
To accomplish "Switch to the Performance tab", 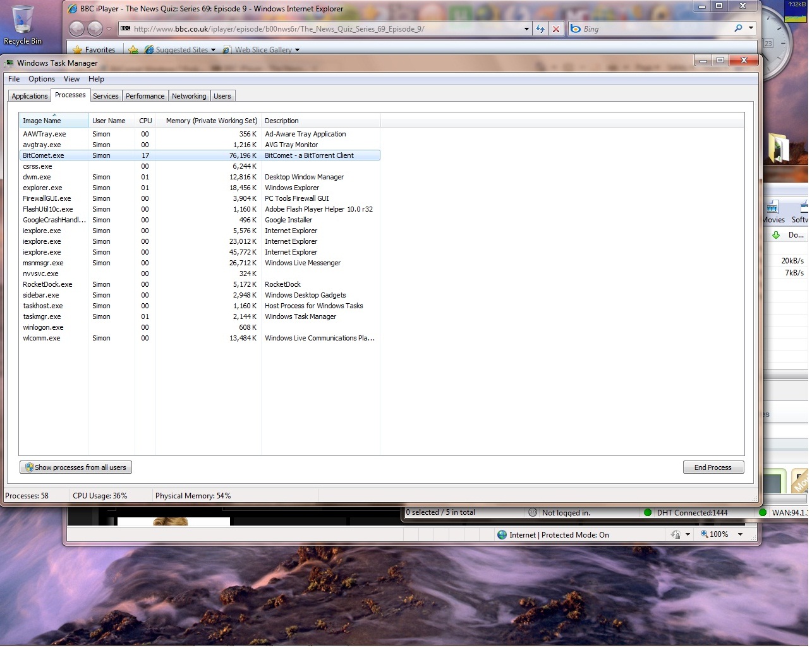I will pos(145,96).
